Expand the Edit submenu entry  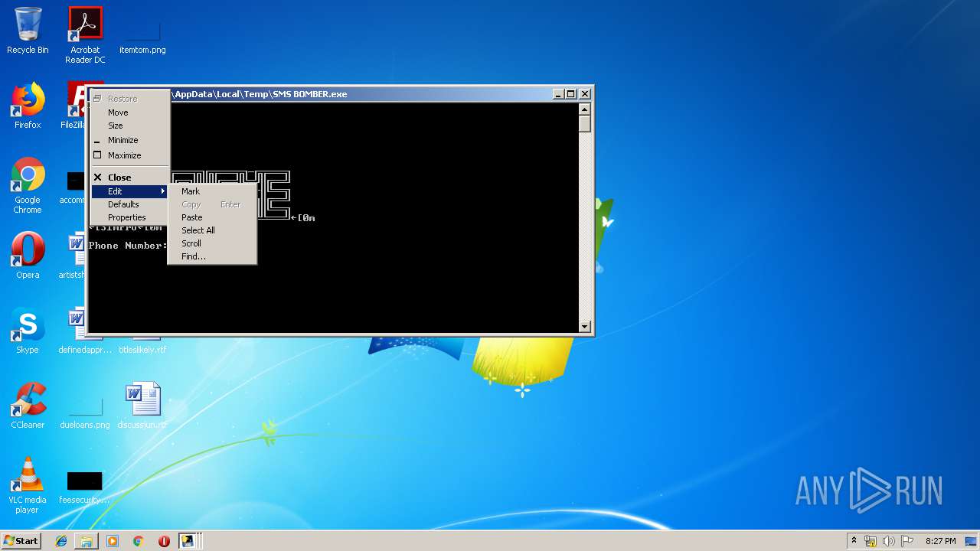pyautogui.click(x=130, y=191)
